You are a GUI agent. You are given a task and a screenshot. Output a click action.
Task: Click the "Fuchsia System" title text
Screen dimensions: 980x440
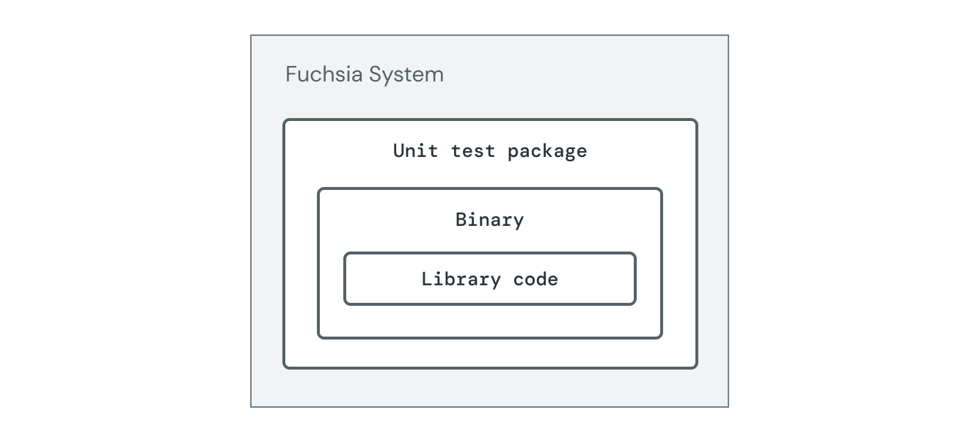pyautogui.click(x=364, y=75)
